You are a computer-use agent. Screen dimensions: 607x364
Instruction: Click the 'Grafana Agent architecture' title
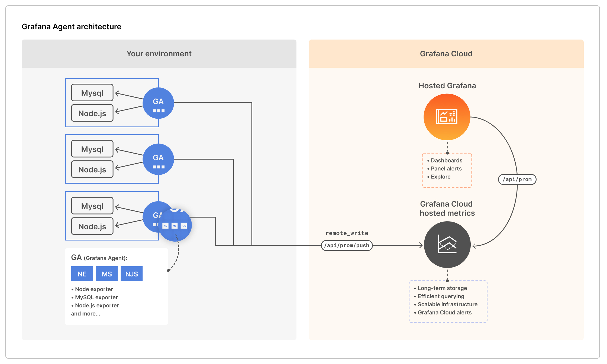(x=72, y=27)
